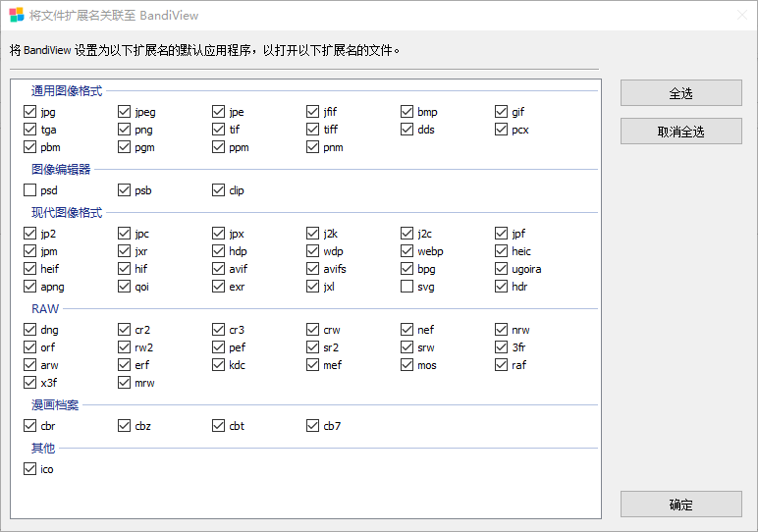Toggle the avifs checkbox
The image size is (758, 532).
[x=313, y=269]
